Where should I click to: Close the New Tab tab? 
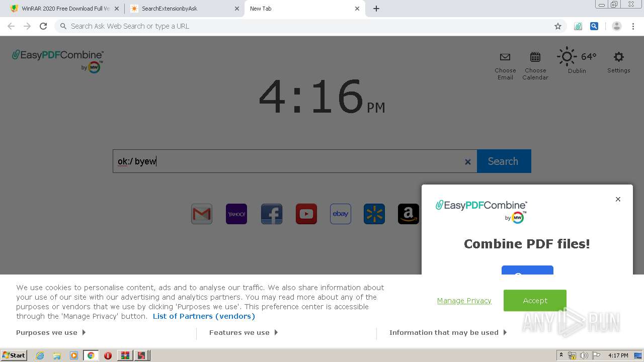pyautogui.click(x=357, y=9)
